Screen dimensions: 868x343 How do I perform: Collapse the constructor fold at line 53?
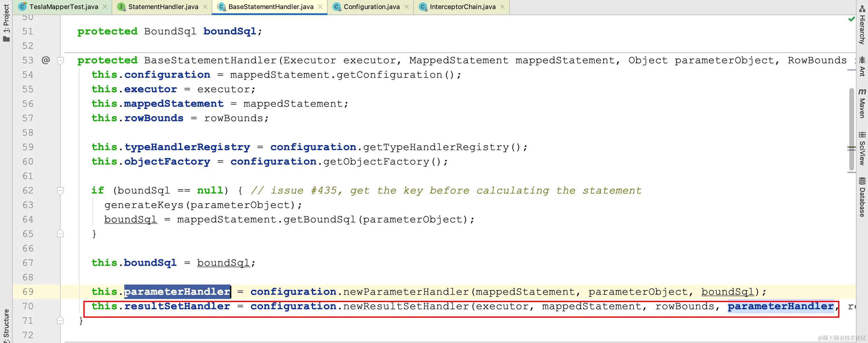60,61
